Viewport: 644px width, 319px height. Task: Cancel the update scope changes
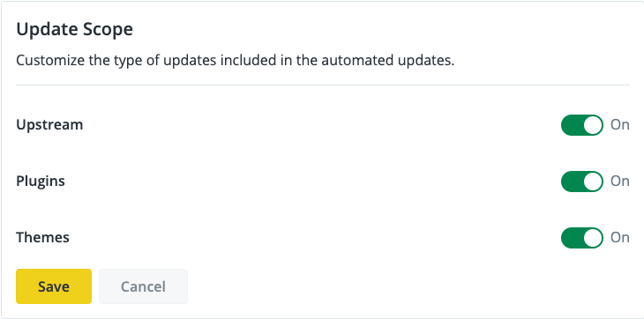143,286
